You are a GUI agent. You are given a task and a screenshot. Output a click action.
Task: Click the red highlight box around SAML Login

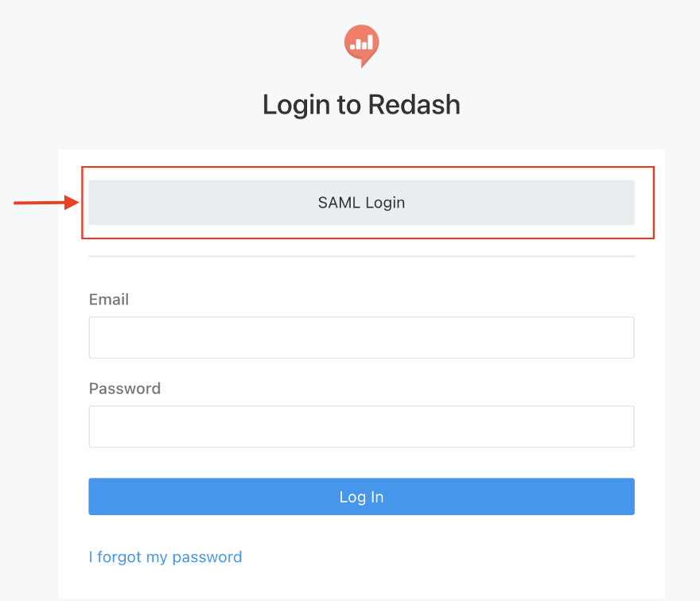367,168
